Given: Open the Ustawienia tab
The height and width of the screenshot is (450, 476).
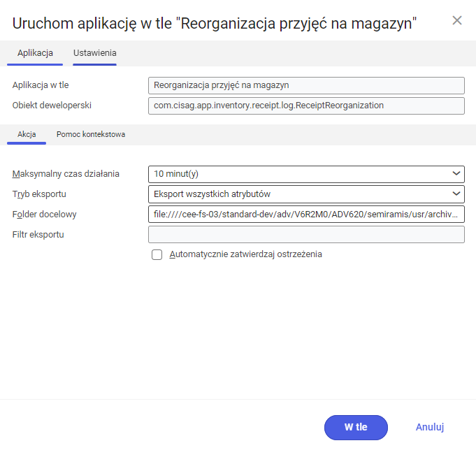Looking at the screenshot, I should pyautogui.click(x=94, y=52).
